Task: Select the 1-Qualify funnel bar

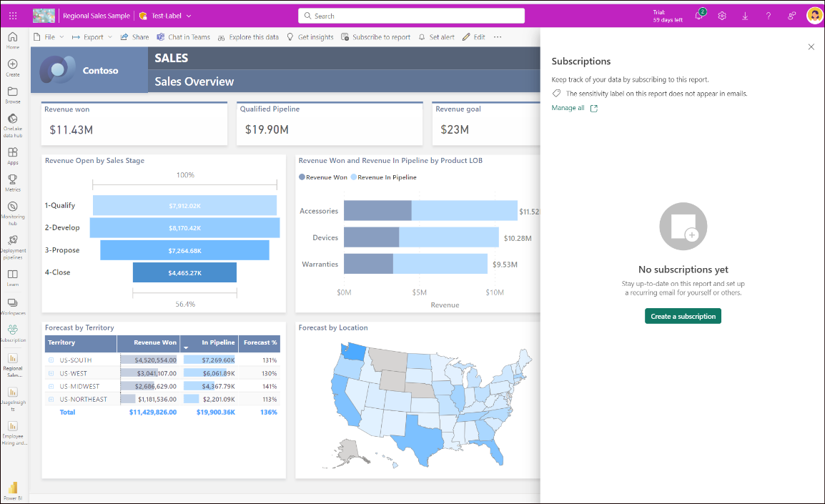Action: click(x=184, y=206)
